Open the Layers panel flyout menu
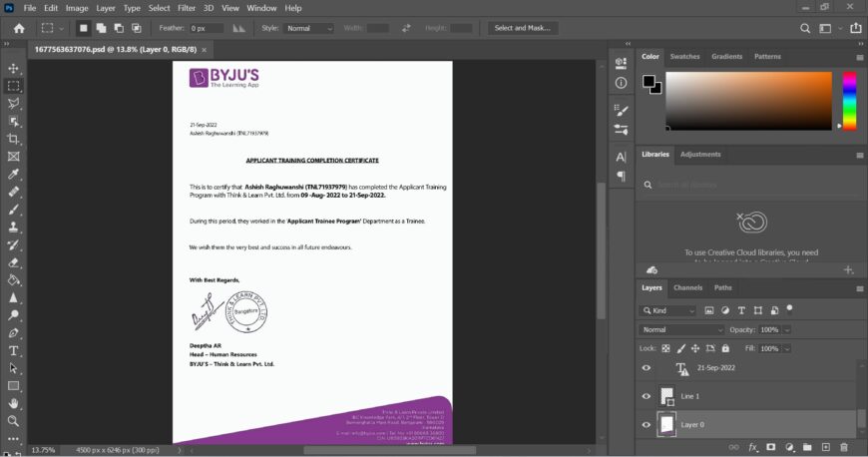Screen dimensions: 868x457 tap(860, 288)
